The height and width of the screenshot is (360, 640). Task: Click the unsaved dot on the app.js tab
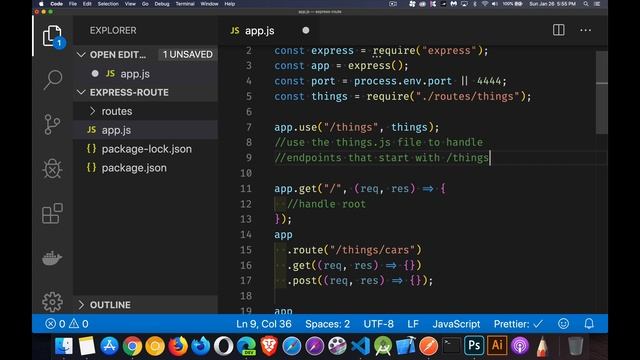pyautogui.click(x=305, y=31)
